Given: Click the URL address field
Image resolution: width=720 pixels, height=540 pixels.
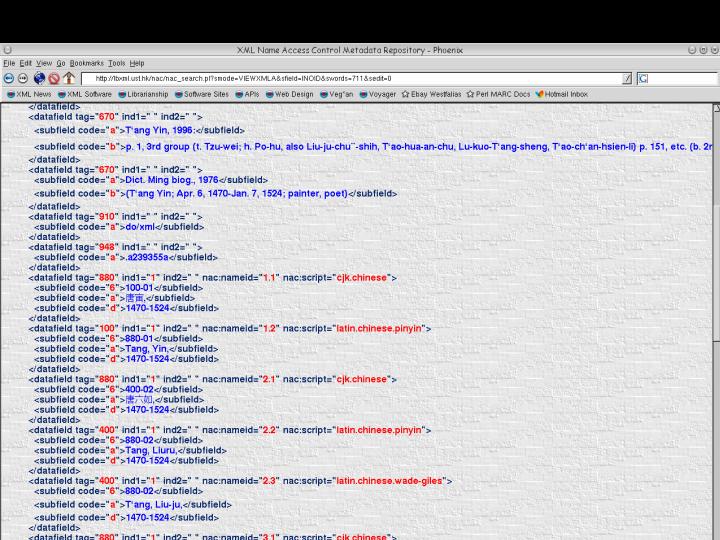Looking at the screenshot, I should tap(350, 78).
